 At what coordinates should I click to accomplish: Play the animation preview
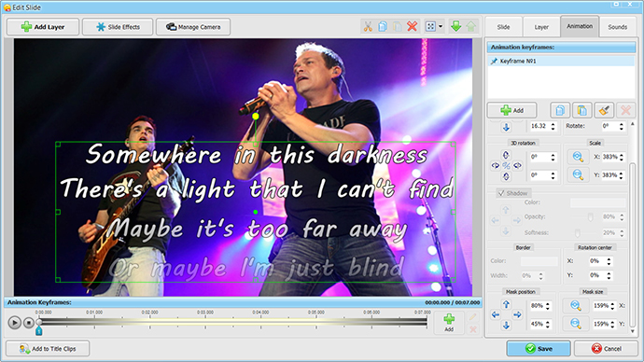pyautogui.click(x=14, y=323)
